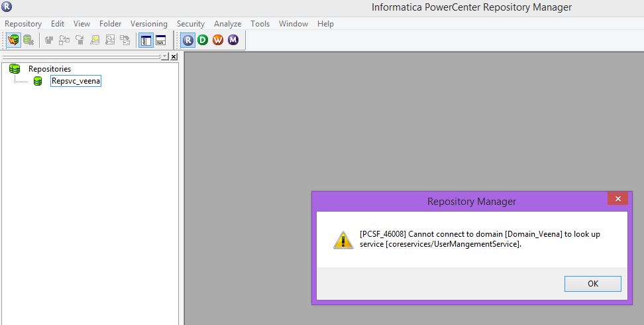Close the Navigator panel with X
The height and width of the screenshot is (325, 644).
[174, 57]
